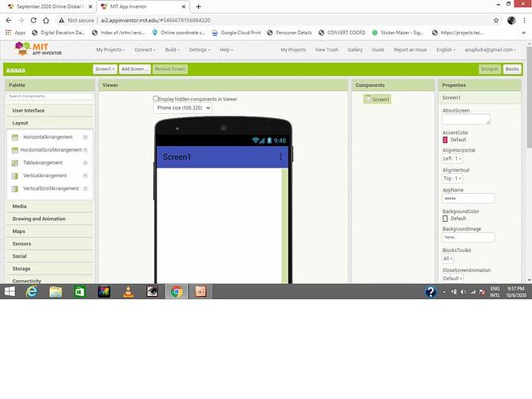Screen dimensions: 532x399
Task: Click the VerticalScrollArrangement component icon
Action: click(15, 189)
